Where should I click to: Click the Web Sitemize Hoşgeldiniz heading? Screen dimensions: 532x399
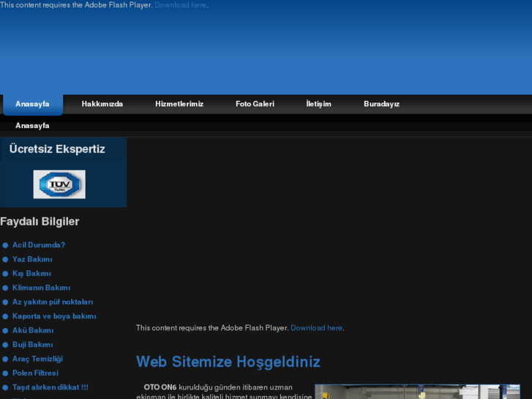(x=228, y=362)
